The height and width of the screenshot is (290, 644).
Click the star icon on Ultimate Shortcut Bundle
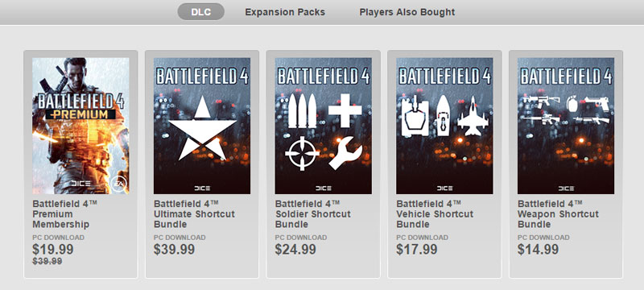pyautogui.click(x=202, y=130)
